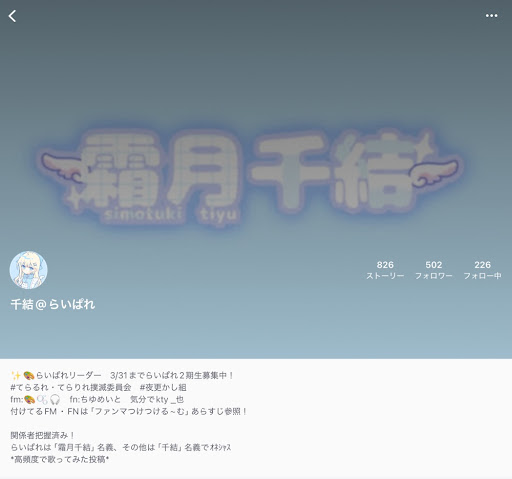The width and height of the screenshot is (512, 479).
Task: Click the palette emoji before らいぱれリーダー
Action: [x=29, y=376]
